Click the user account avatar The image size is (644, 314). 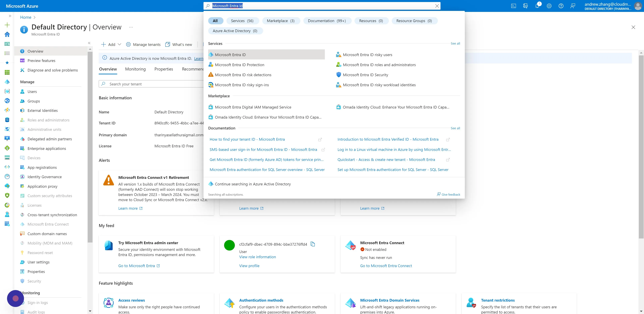(638, 6)
